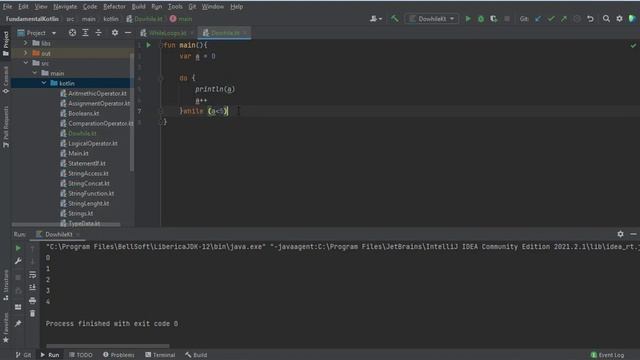Hide the Project panel with minus icon
The height and width of the screenshot is (360, 640).
click(128, 33)
